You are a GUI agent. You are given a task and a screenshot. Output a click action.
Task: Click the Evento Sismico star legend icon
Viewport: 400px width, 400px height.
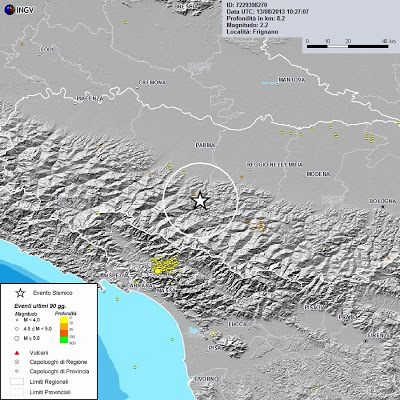[20, 293]
